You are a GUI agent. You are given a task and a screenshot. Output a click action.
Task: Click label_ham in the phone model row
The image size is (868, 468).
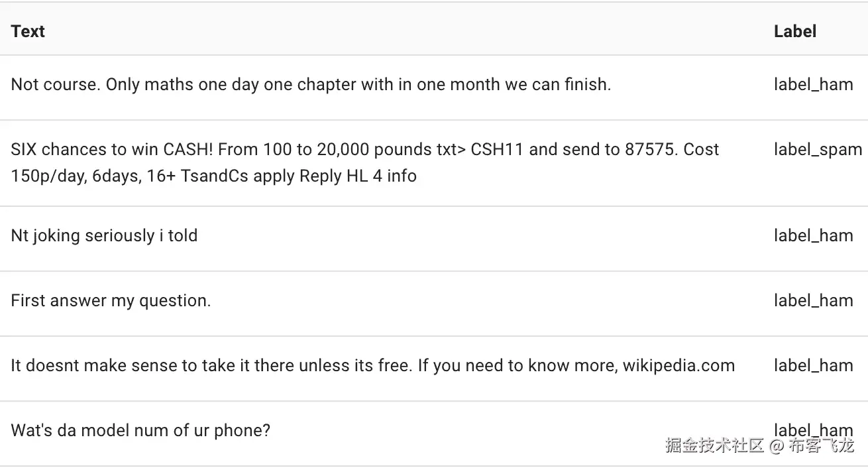click(x=813, y=428)
